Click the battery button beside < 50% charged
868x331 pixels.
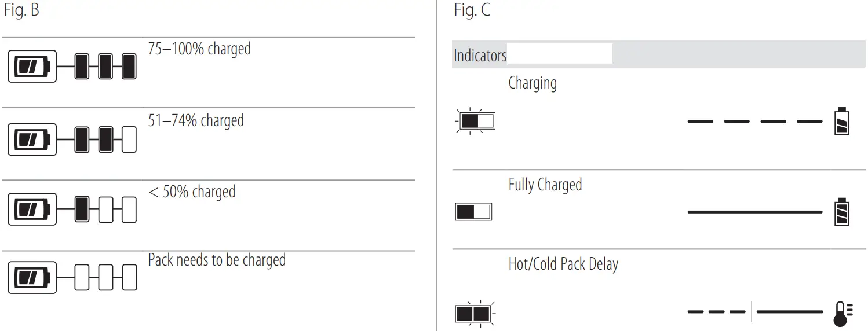32,209
